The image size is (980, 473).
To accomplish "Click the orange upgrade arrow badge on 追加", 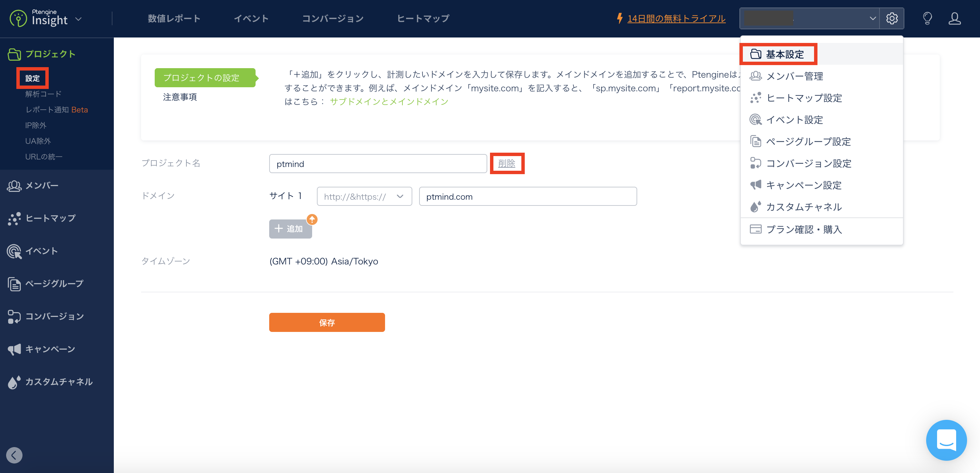I will tap(312, 219).
